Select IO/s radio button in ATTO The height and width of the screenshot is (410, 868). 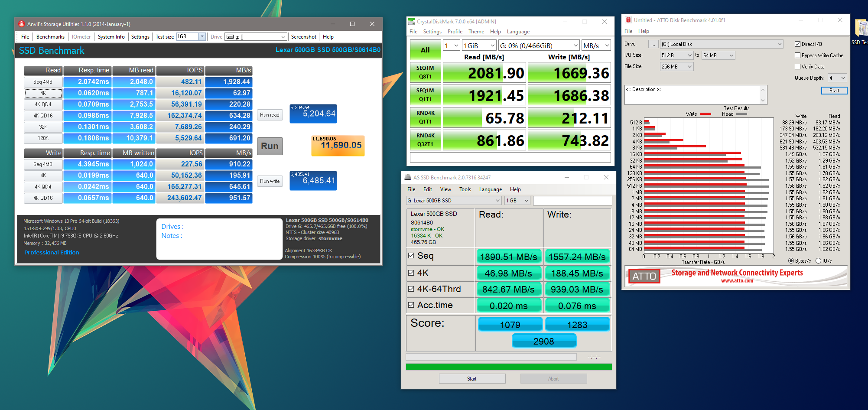(819, 260)
